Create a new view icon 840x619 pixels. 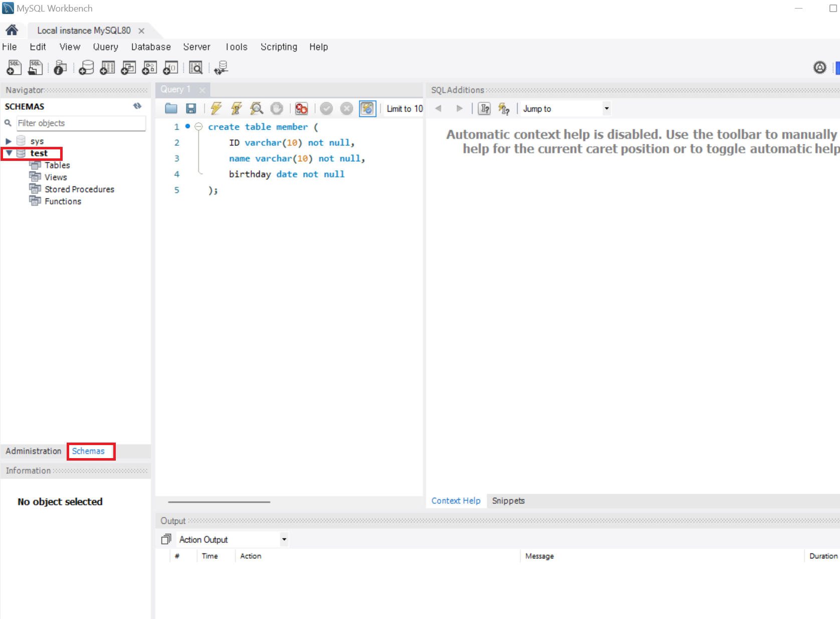[x=128, y=67]
